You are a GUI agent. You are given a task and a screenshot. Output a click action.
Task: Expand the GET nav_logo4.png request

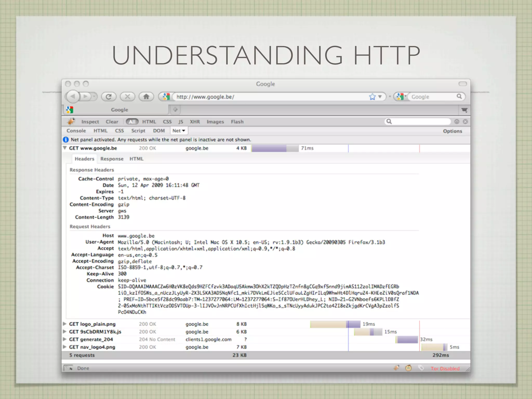65,347
